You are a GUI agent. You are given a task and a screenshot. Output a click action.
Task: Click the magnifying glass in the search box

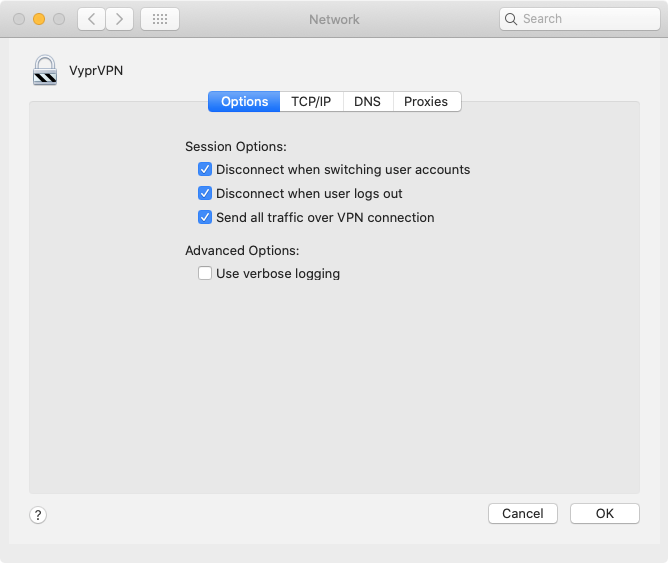[512, 19]
